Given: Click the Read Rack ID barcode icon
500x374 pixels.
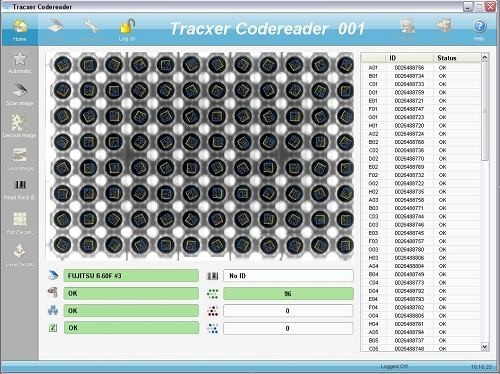Looking at the screenshot, I should [x=20, y=185].
